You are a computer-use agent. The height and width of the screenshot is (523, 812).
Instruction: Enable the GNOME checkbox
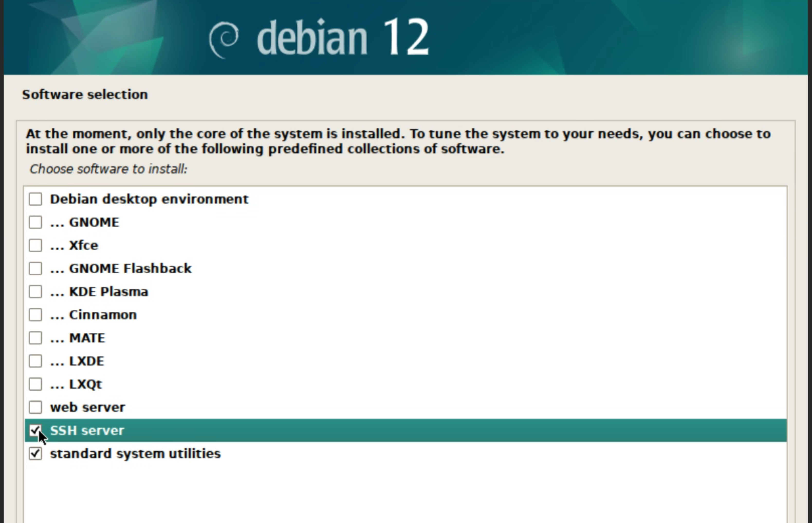click(35, 222)
